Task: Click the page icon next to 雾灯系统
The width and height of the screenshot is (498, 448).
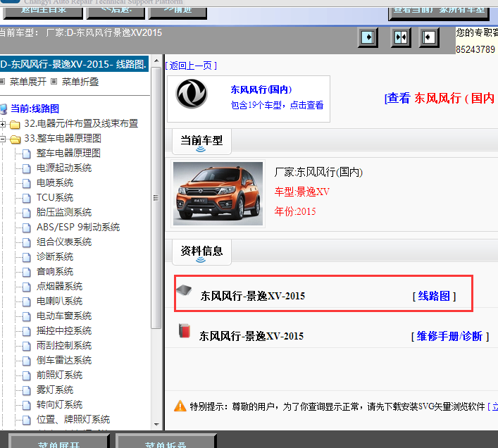Action: pyautogui.click(x=27, y=390)
